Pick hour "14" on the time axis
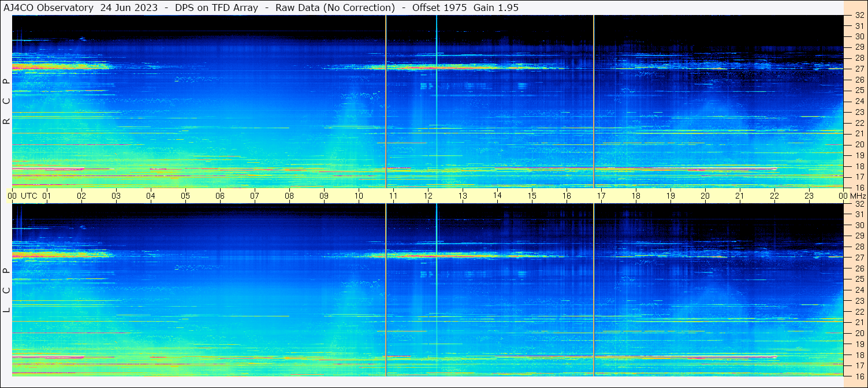The height and width of the screenshot is (388, 868). (x=497, y=195)
